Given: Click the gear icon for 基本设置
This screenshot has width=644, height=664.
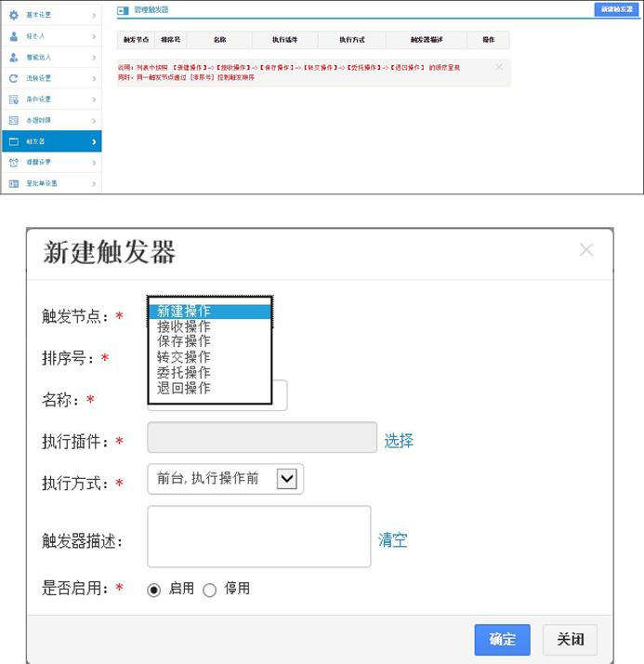Looking at the screenshot, I should pyautogui.click(x=13, y=16).
